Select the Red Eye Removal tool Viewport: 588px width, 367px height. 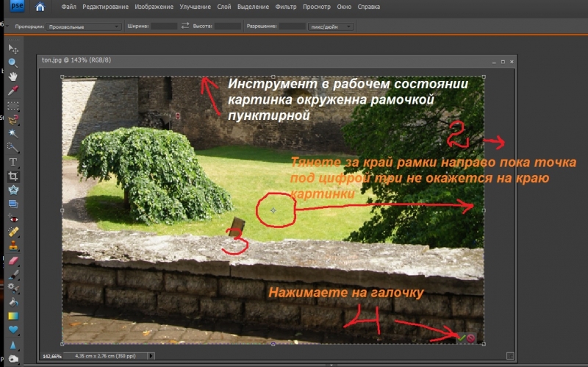(12, 218)
